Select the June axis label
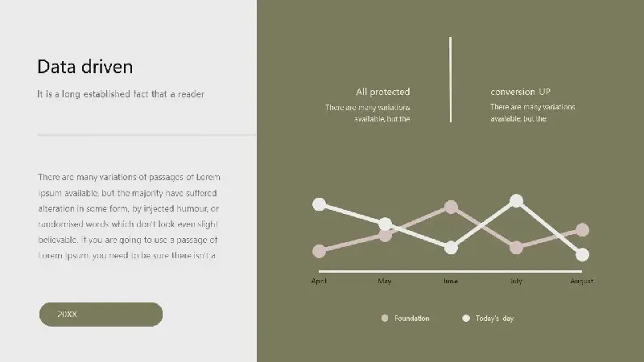The image size is (644, 362). point(451,281)
